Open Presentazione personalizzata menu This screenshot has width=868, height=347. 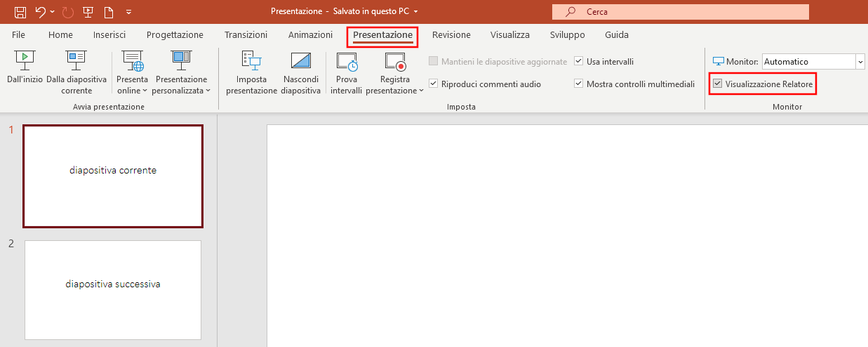pyautogui.click(x=181, y=72)
